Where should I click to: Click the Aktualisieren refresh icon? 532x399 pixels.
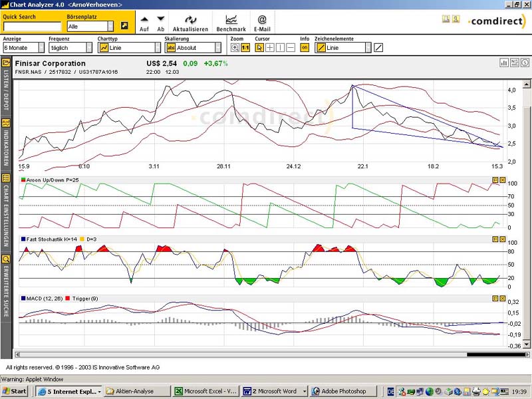pos(190,20)
